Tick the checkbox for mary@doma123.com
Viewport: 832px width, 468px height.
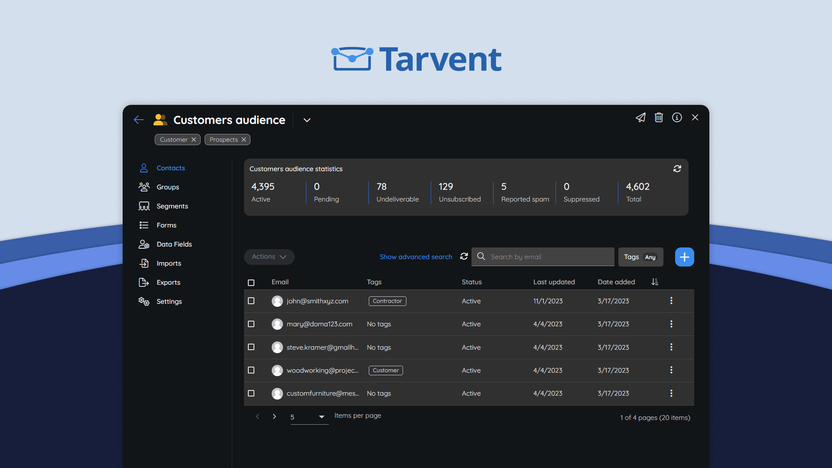coord(251,324)
